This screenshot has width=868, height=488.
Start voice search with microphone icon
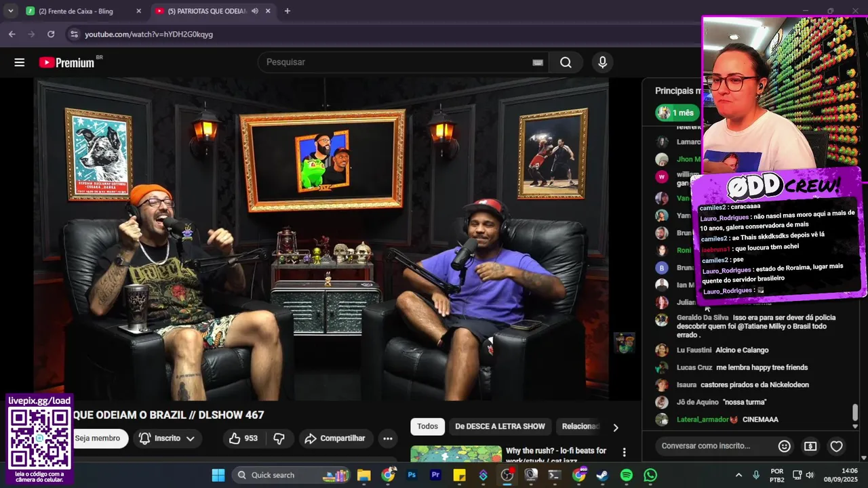point(602,62)
